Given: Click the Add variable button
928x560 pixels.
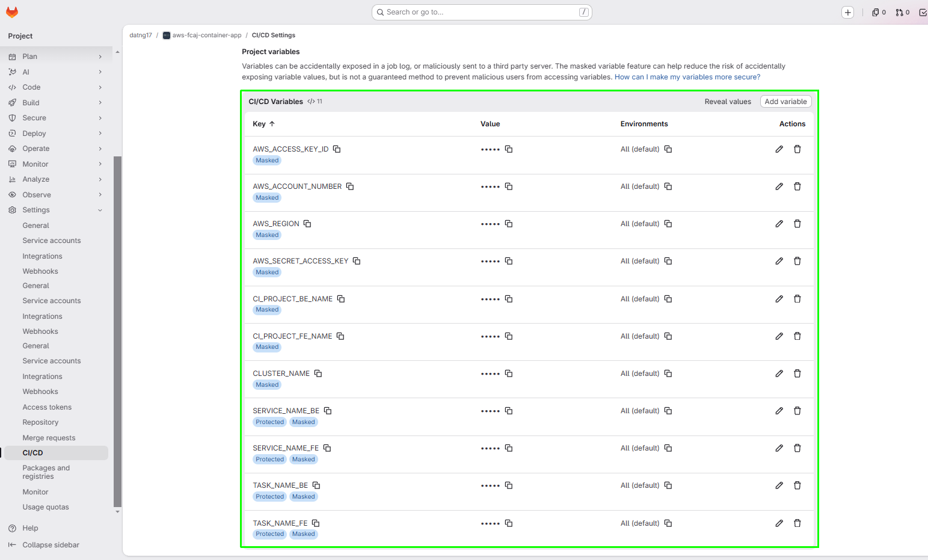Looking at the screenshot, I should [x=785, y=102].
